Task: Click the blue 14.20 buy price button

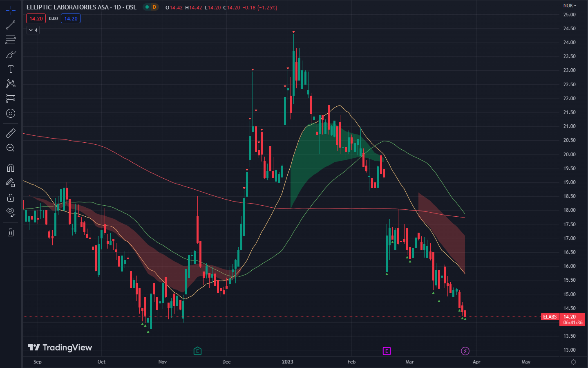Action: (71, 18)
